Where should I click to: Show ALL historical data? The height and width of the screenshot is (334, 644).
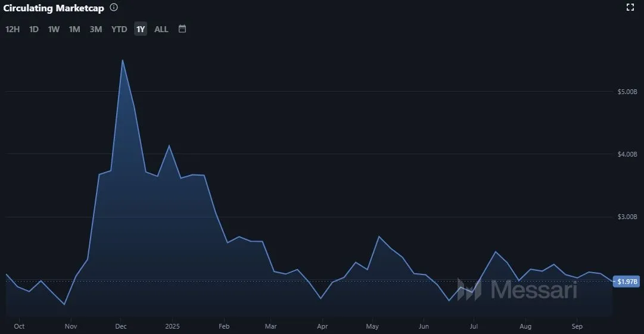[x=161, y=29]
